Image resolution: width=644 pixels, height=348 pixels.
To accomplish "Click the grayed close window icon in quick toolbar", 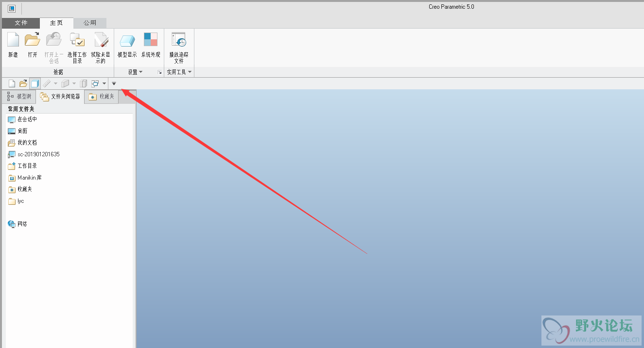I will click(x=84, y=83).
